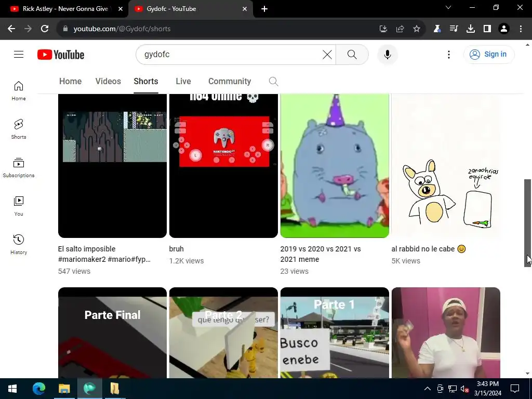
Task: Open Microsoft Edge from taskbar
Action: (x=38, y=389)
